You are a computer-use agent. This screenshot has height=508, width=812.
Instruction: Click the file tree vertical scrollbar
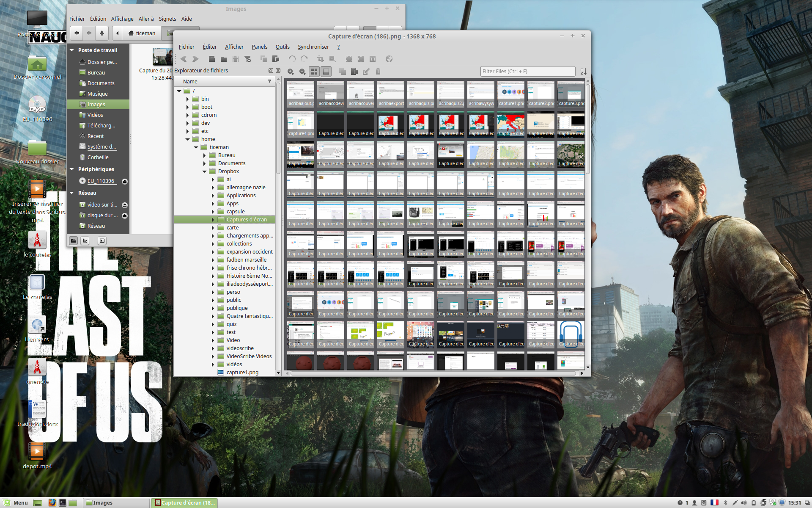[278, 129]
